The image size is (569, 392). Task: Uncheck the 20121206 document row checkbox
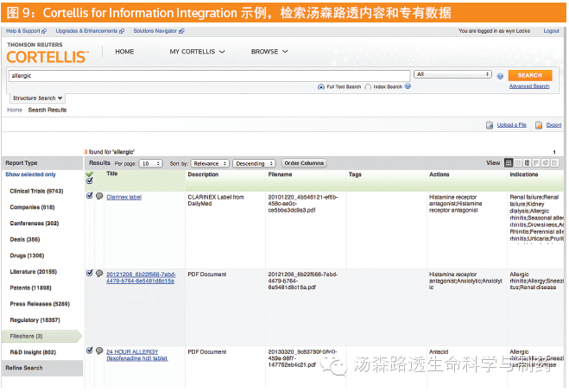tap(90, 273)
